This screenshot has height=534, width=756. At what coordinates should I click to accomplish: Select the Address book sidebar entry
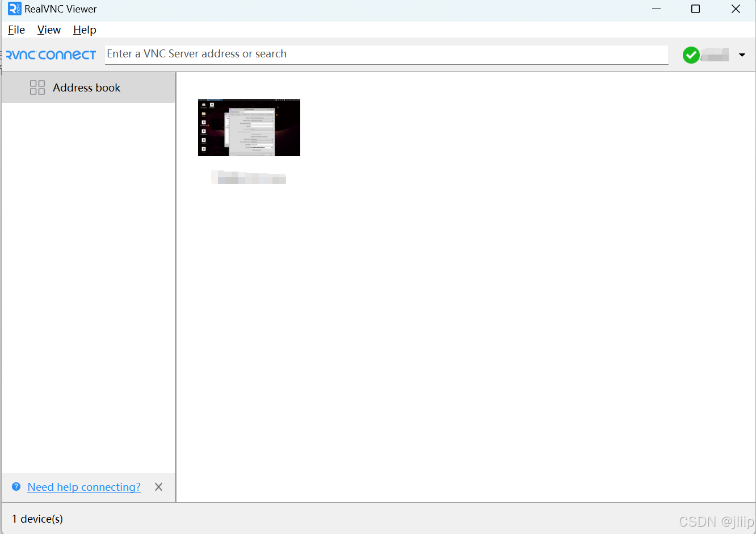89,88
